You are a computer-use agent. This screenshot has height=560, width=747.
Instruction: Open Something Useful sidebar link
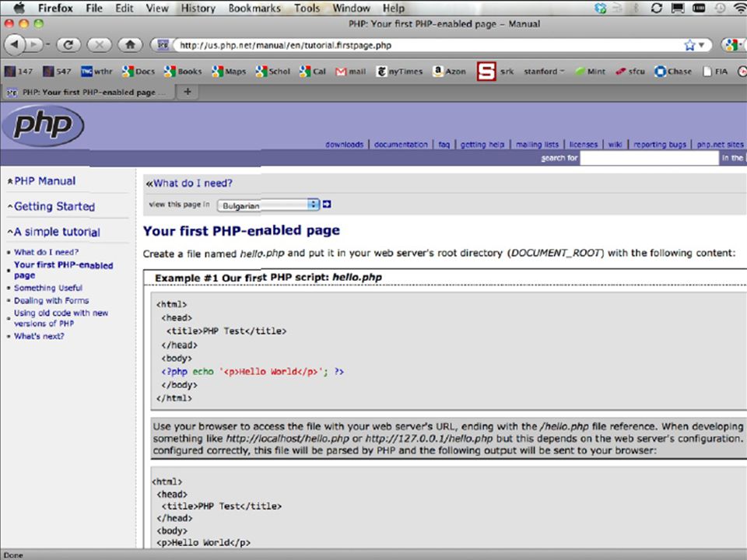[x=48, y=288]
